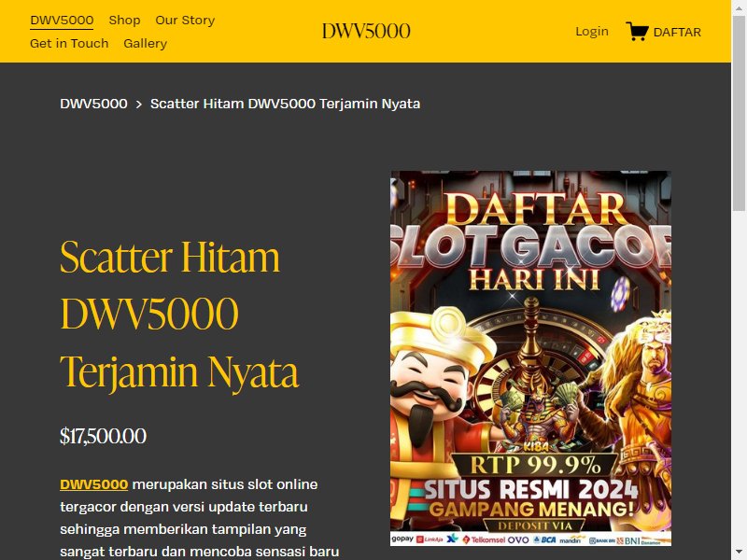Click the DWV5000 site logo
Image resolution: width=747 pixels, height=560 pixels.
tap(366, 32)
